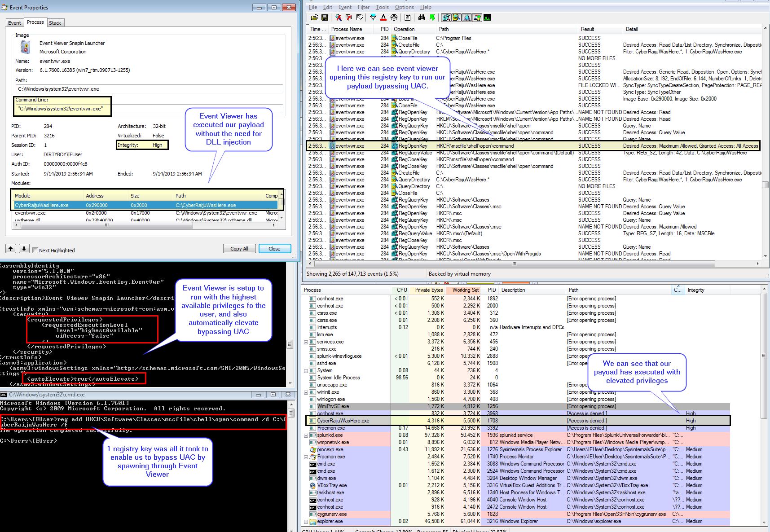
Task: Click the Save floppy disk icon
Action: [x=324, y=18]
